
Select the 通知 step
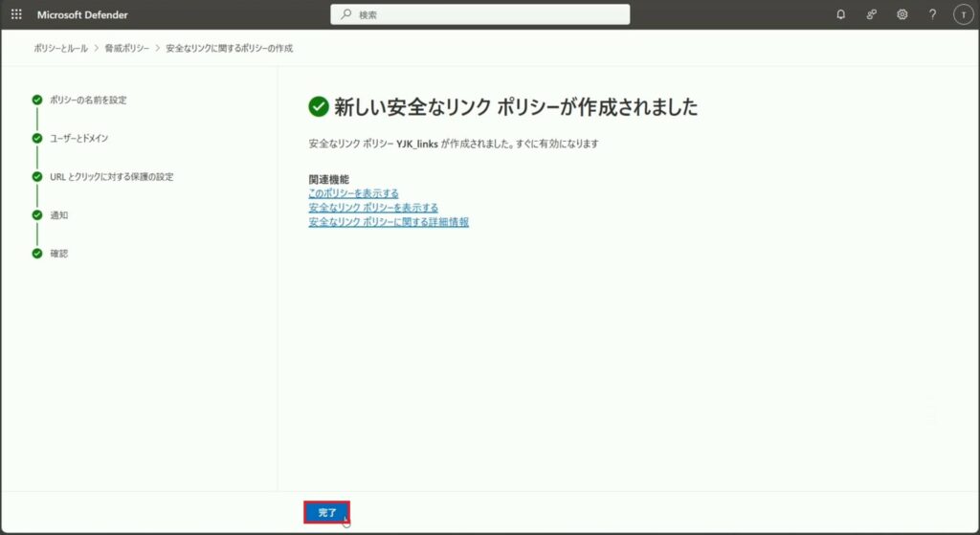[58, 215]
